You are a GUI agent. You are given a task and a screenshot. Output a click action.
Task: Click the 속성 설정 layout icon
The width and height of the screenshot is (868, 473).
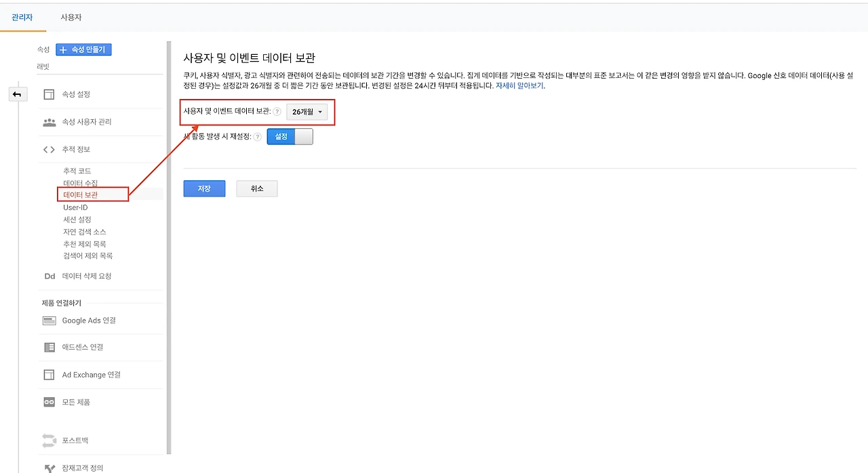pos(49,94)
